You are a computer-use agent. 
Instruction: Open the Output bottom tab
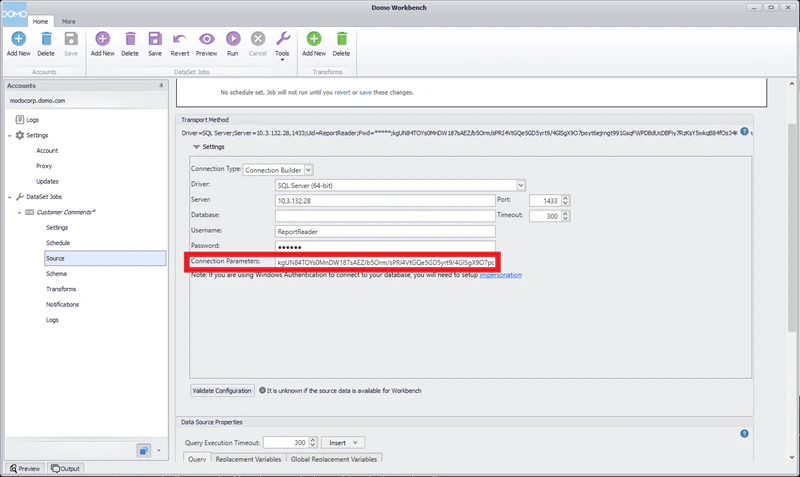point(65,468)
